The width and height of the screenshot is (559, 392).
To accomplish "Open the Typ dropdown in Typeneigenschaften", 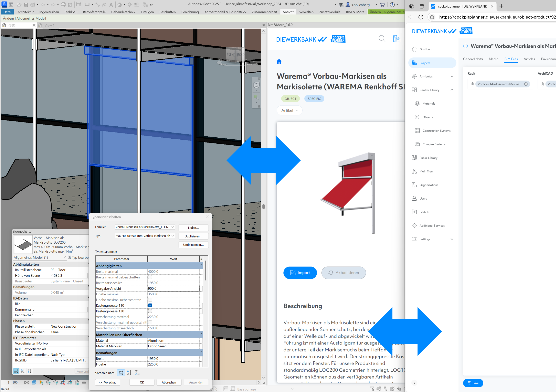I will click(145, 236).
